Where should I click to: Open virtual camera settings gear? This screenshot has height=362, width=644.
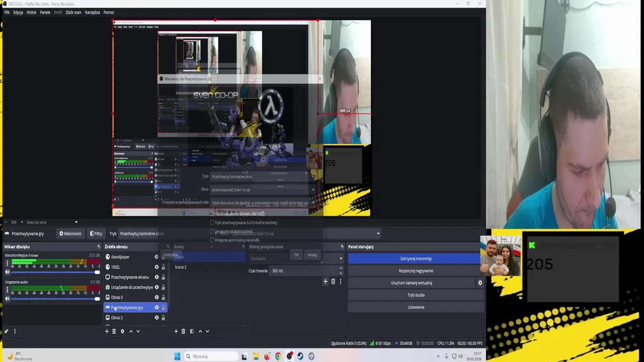(480, 283)
